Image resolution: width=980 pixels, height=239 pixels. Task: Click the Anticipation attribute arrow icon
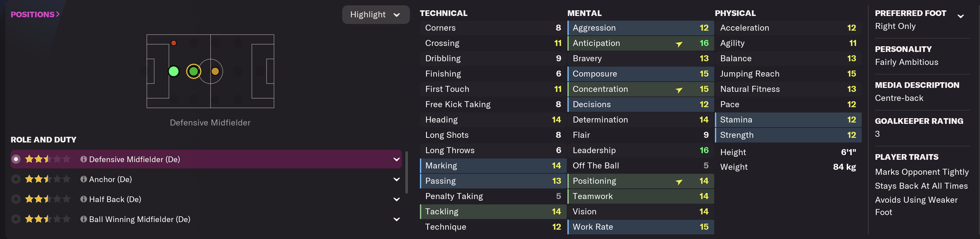(x=679, y=44)
